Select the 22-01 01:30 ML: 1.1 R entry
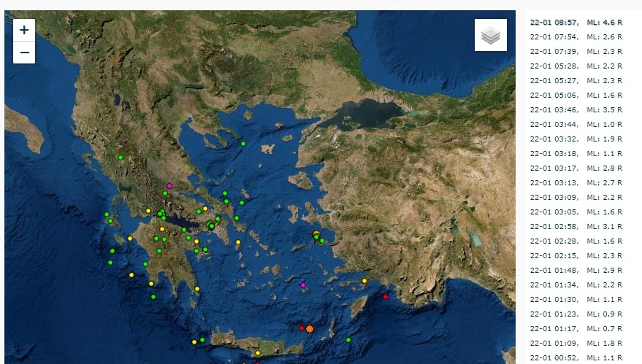Viewport: 642px width, 364px height. coord(576,299)
